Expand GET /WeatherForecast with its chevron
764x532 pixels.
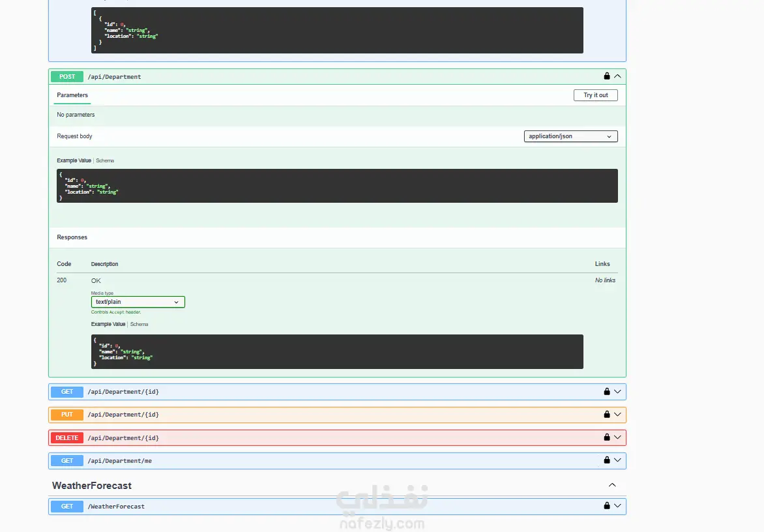click(x=617, y=506)
